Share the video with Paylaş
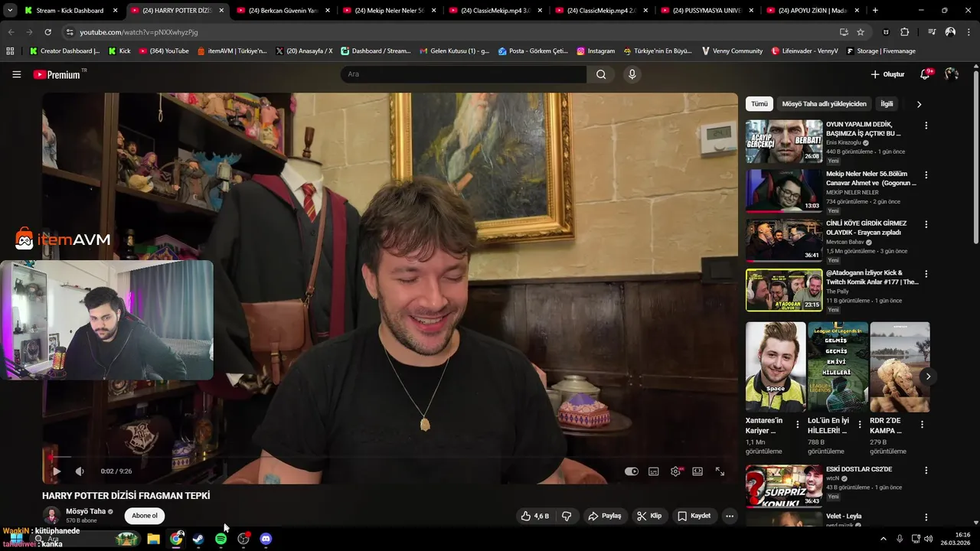The image size is (980, 551). coord(604,516)
